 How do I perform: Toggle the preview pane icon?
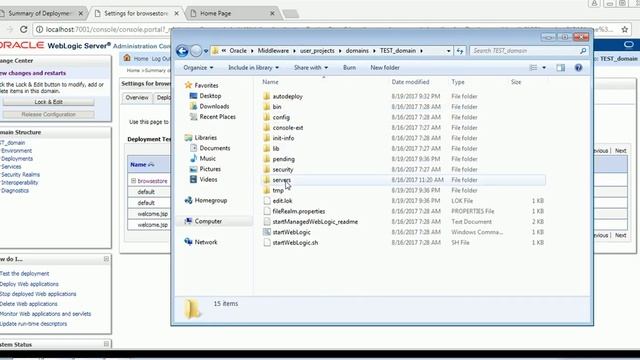coord(561,68)
